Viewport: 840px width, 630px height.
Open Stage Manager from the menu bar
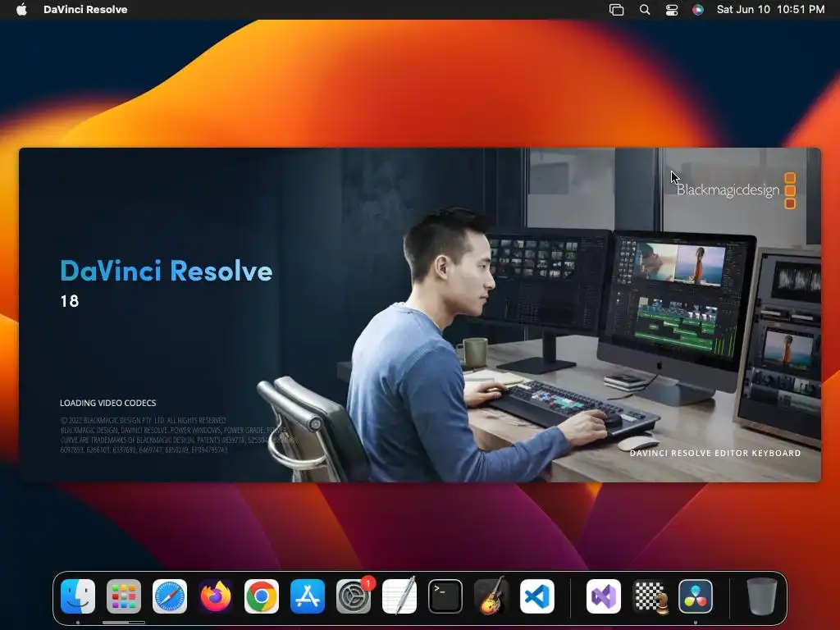pyautogui.click(x=617, y=10)
